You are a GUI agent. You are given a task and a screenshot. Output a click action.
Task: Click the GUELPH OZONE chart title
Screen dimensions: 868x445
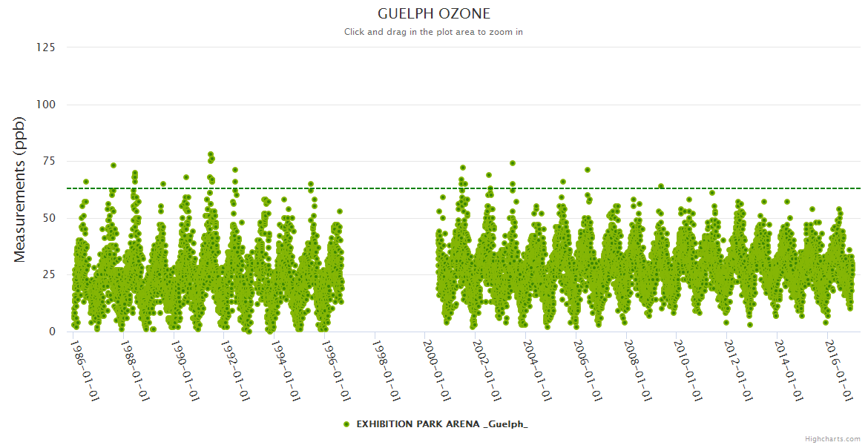(x=434, y=13)
